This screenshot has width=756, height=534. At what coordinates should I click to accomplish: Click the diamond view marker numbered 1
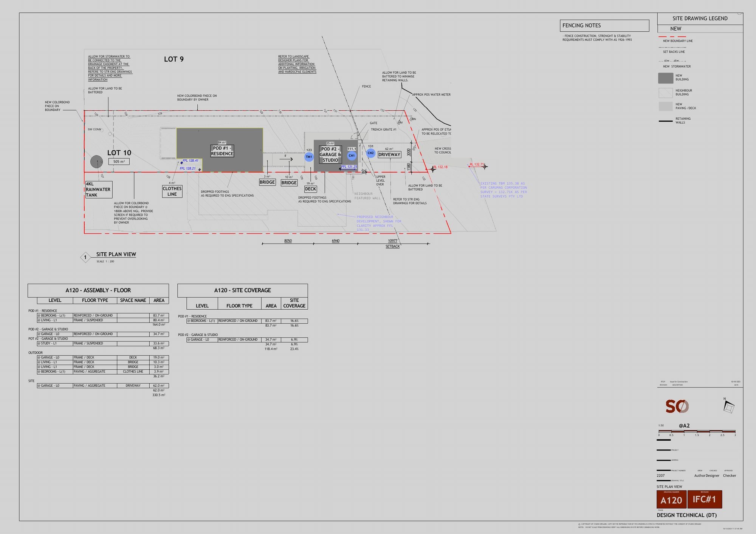(x=85, y=258)
